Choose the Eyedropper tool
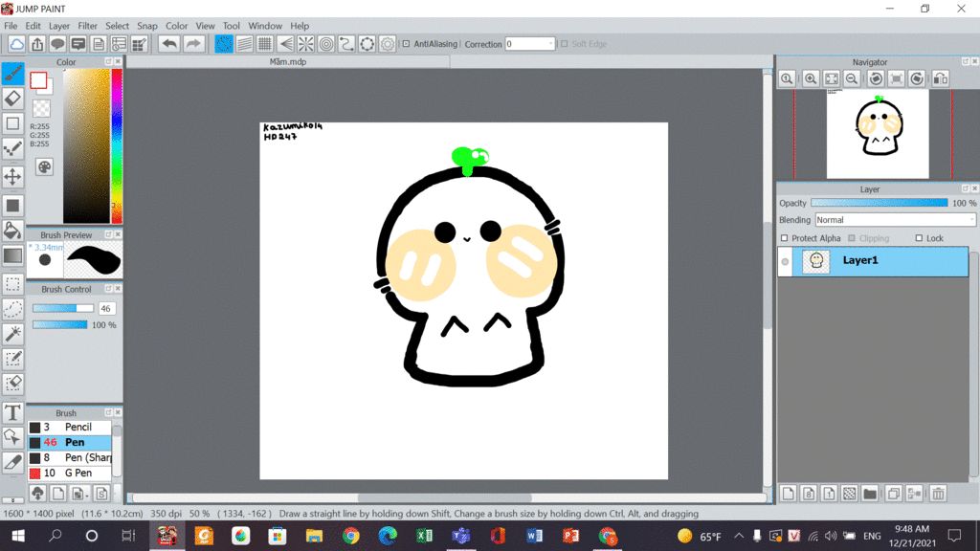Viewport: 980px width, 551px height. (x=12, y=462)
